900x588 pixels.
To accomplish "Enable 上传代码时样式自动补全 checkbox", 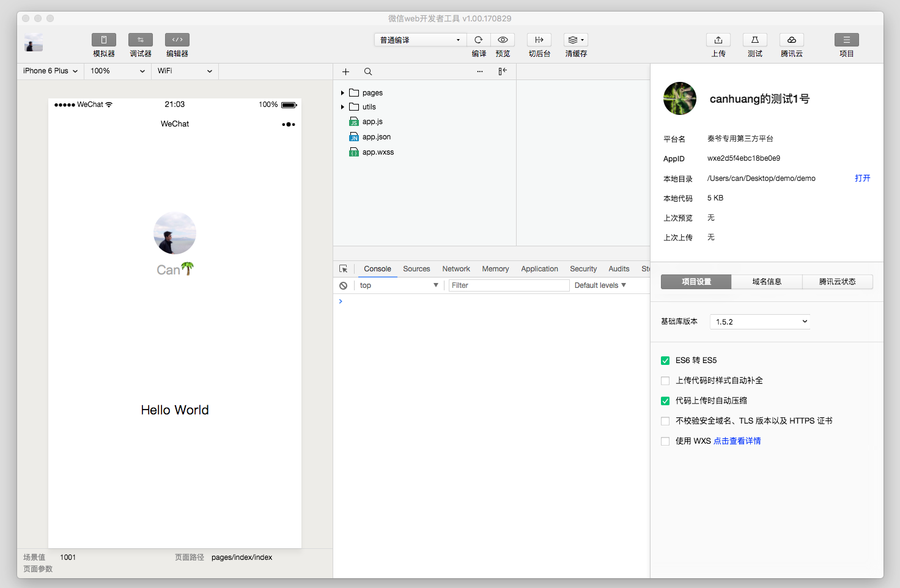I will point(665,381).
